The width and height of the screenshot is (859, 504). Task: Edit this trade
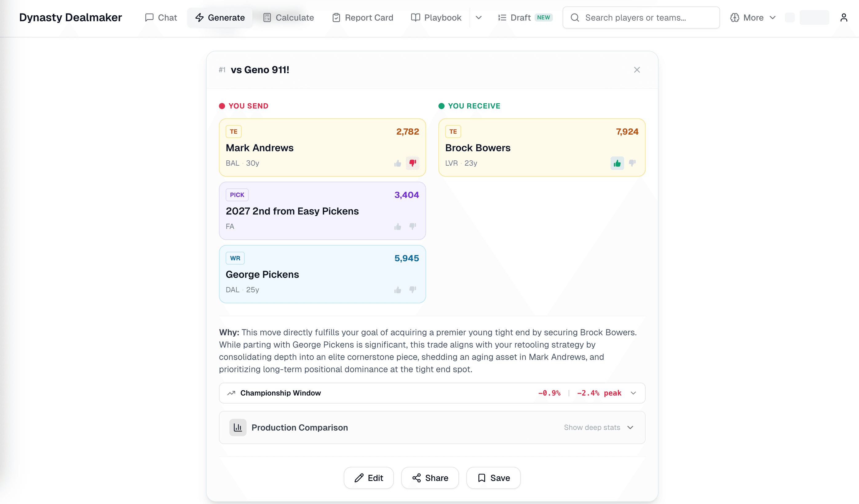tap(369, 478)
